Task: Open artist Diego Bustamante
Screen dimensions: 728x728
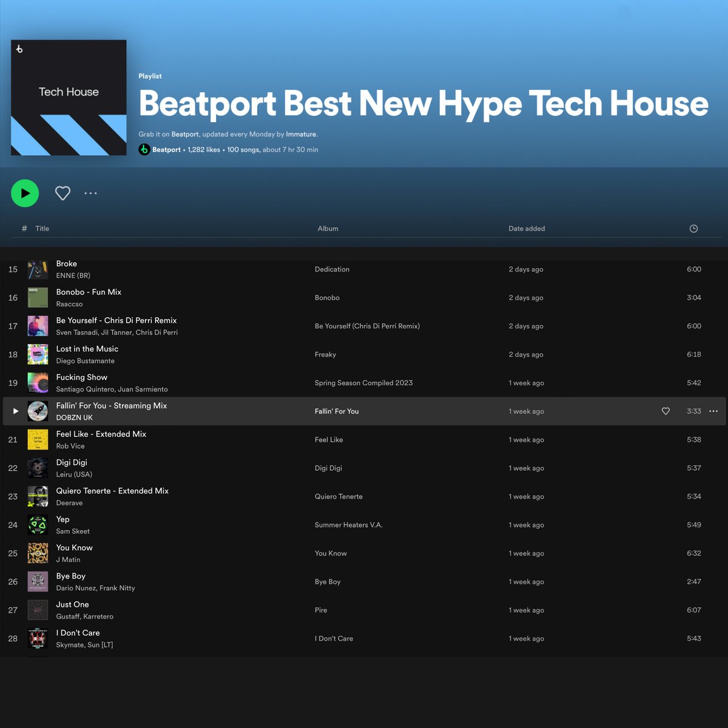Action: 86,361
